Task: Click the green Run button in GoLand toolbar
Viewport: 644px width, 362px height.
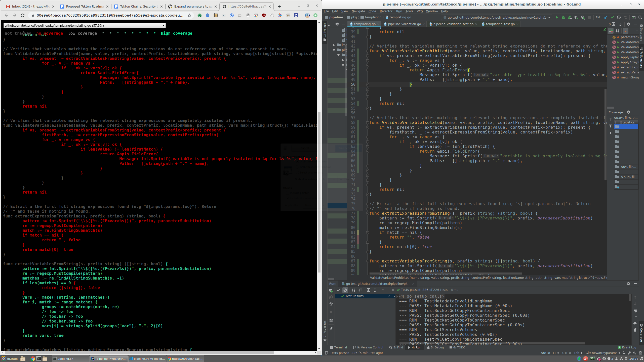Action: (557, 17)
